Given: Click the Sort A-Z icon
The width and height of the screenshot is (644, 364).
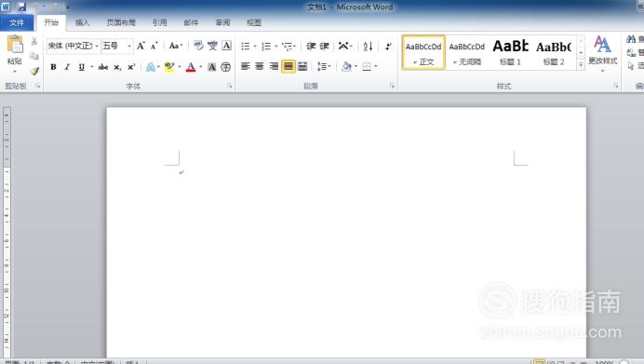Looking at the screenshot, I should 368,46.
